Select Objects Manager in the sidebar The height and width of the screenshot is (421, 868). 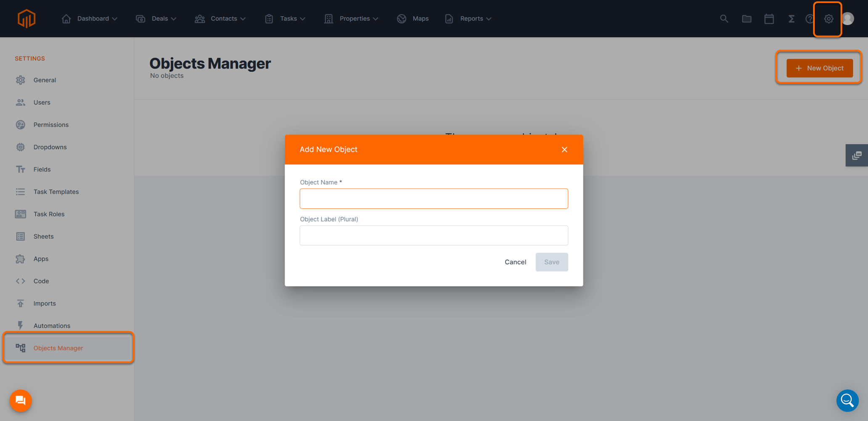(58, 348)
